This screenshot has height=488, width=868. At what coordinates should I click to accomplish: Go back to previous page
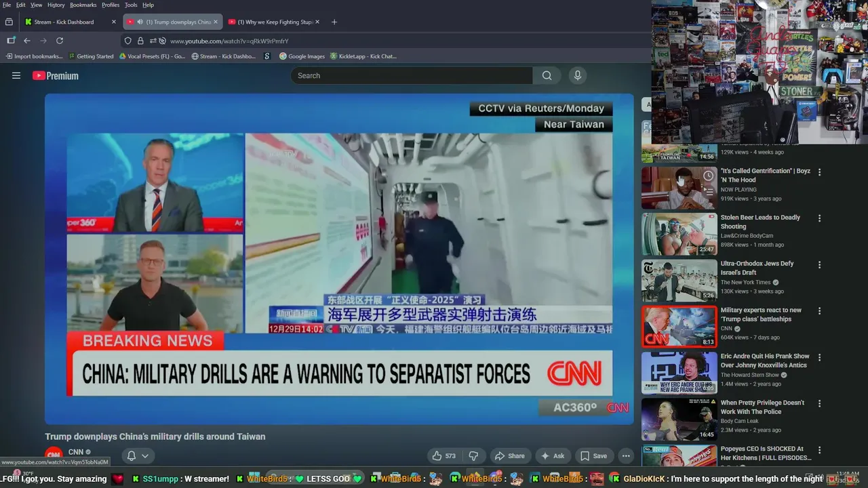click(x=27, y=41)
